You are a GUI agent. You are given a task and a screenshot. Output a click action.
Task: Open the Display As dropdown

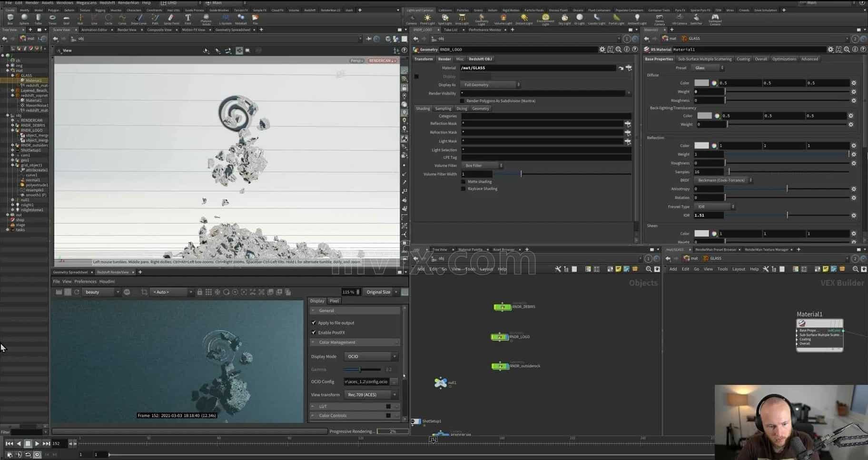click(x=491, y=85)
